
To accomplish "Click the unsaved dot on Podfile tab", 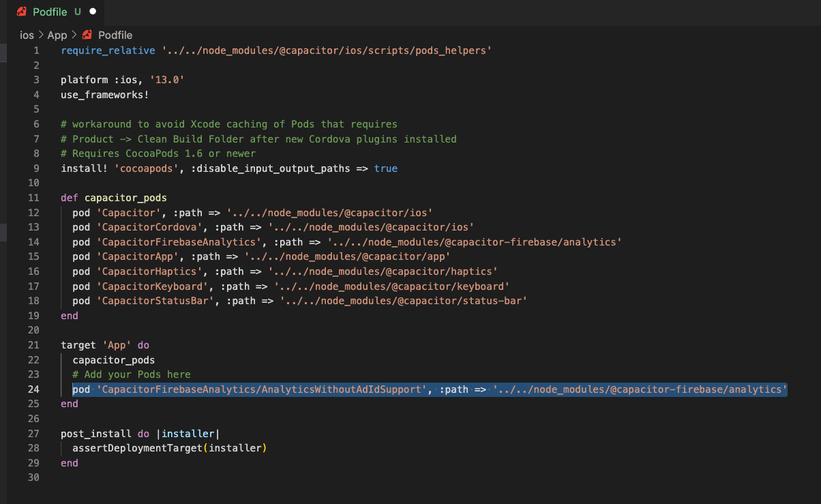I will click(x=93, y=12).
